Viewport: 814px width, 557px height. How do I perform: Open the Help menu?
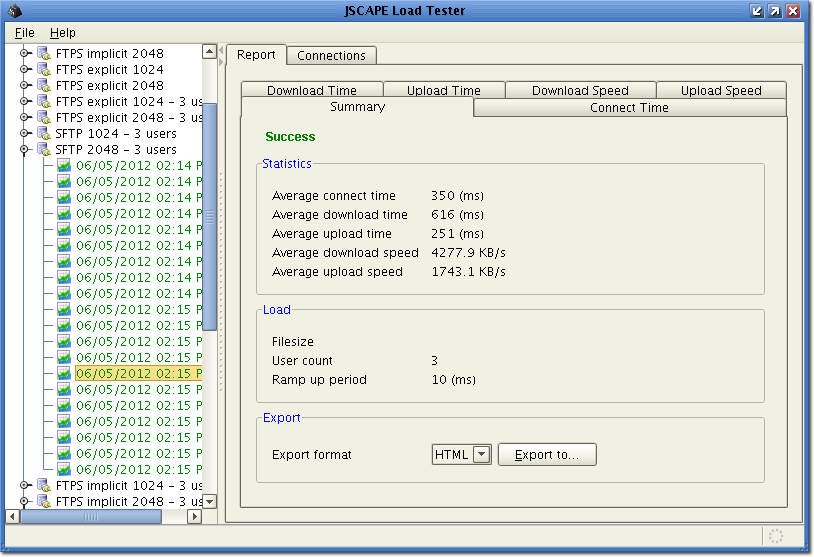coord(63,33)
